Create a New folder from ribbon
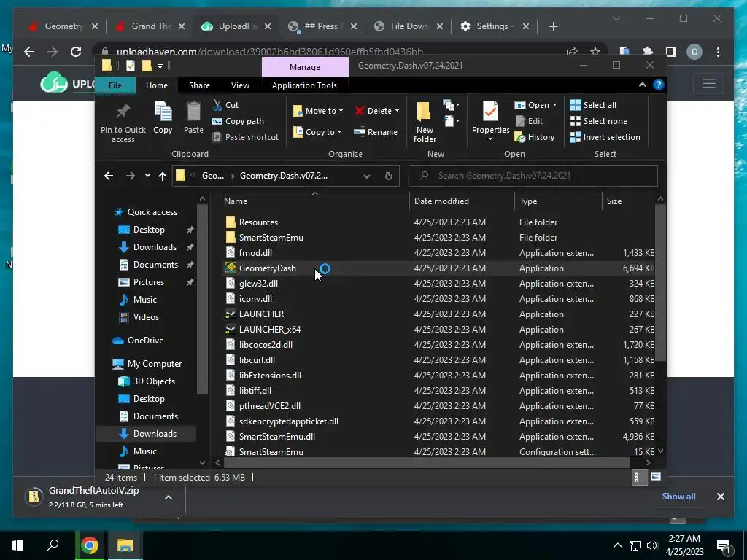 click(425, 122)
